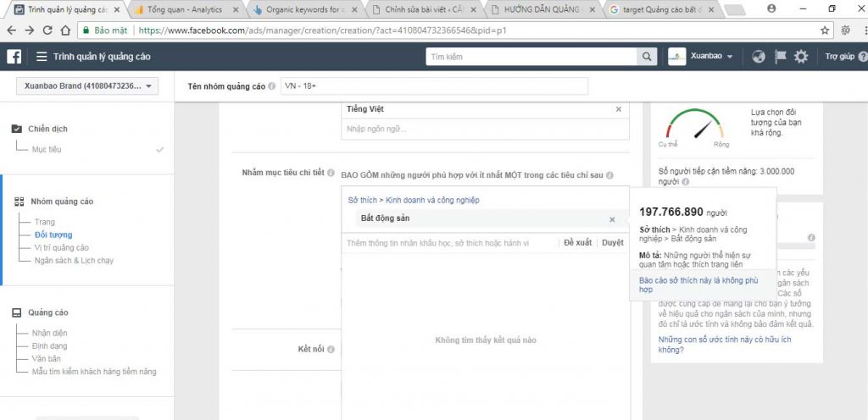Click the Xuanbao profile thumbnail

pos(676,57)
